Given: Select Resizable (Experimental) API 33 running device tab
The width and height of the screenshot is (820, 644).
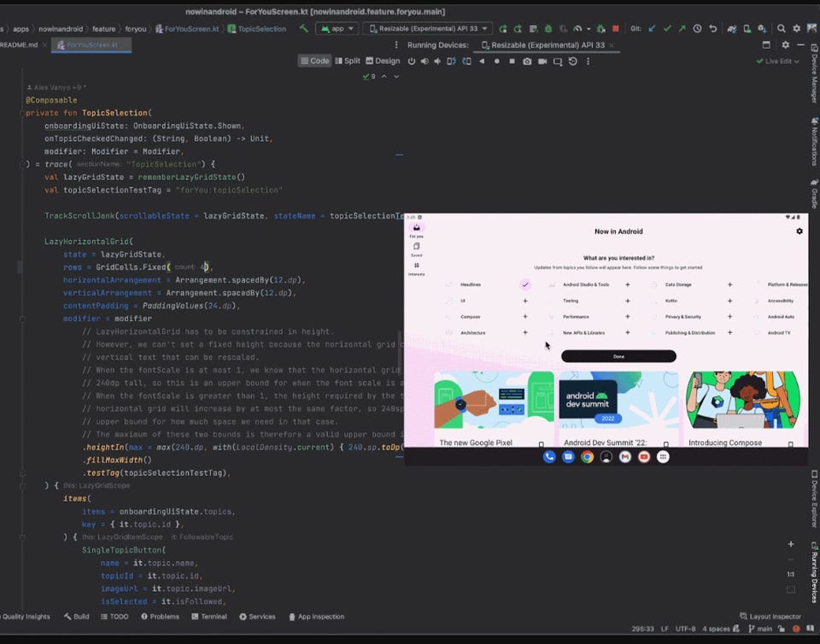Looking at the screenshot, I should point(547,45).
